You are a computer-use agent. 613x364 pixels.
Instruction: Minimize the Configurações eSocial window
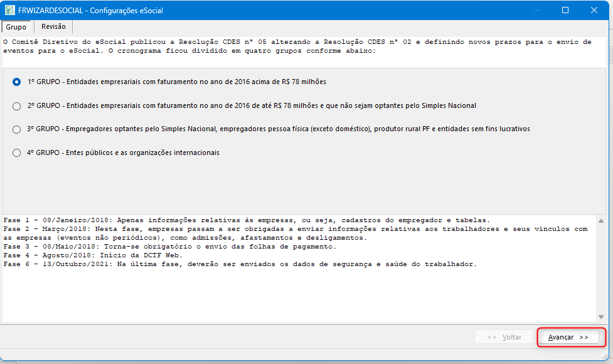536,11
